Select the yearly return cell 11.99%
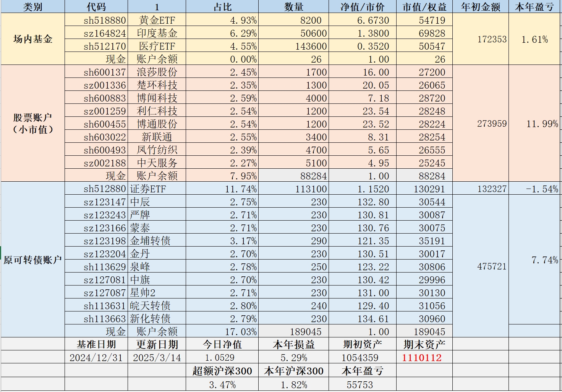This screenshot has width=562, height=392. (x=535, y=123)
